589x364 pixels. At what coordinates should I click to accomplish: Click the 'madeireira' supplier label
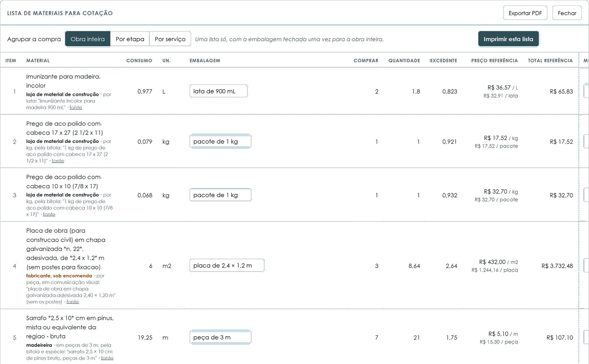[39, 345]
